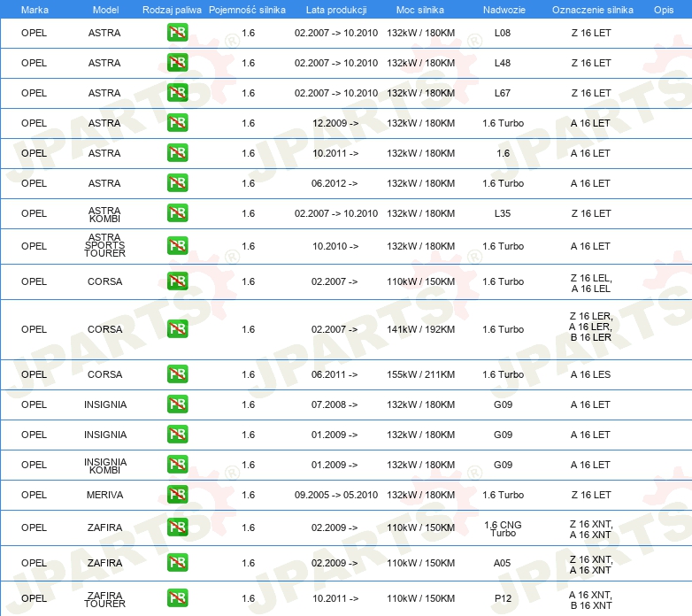Click the fuel icon in the Astra L08 row
692x616 pixels.
pyautogui.click(x=177, y=33)
